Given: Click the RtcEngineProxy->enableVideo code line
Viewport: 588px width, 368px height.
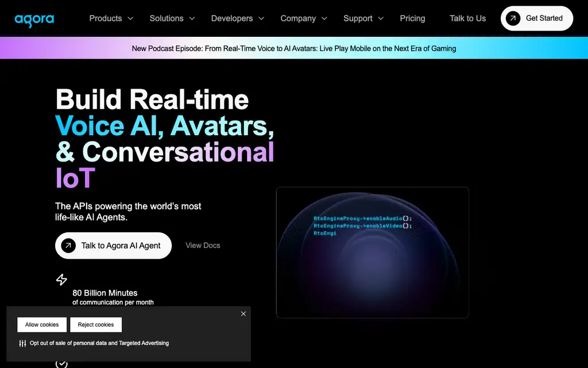Looking at the screenshot, I should tap(363, 225).
